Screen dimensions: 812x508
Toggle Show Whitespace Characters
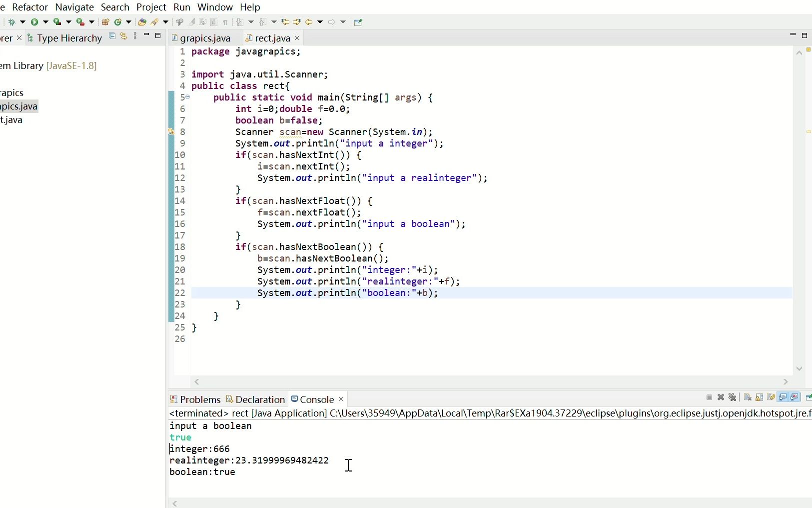click(x=226, y=22)
